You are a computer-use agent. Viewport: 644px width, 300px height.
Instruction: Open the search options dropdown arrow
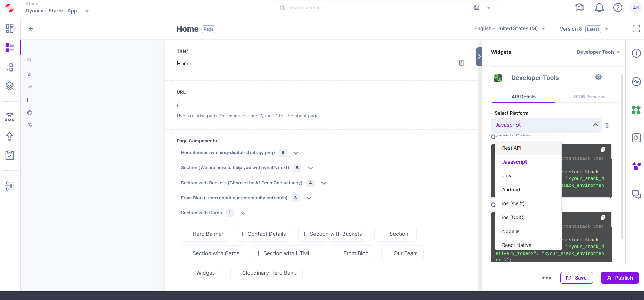coord(489,8)
